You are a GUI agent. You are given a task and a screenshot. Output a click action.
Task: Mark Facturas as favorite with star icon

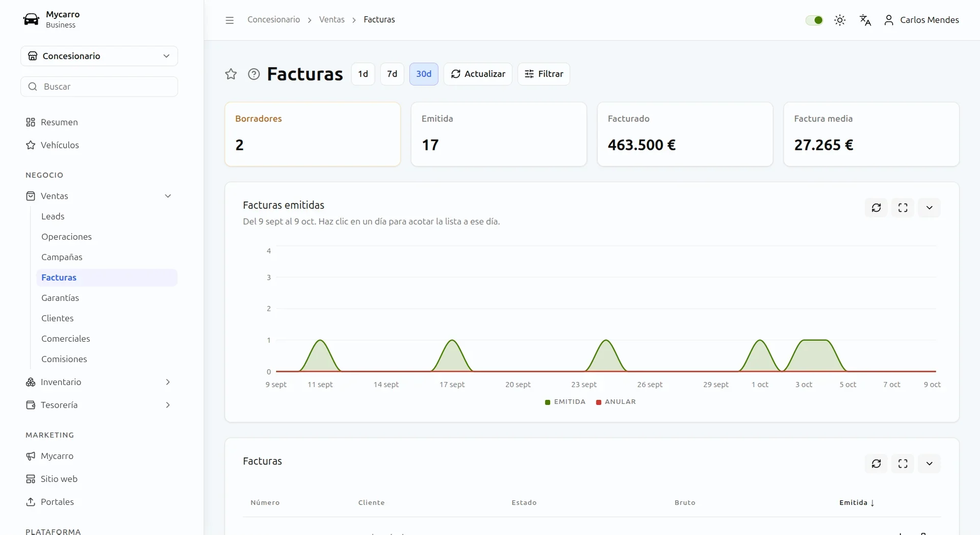coord(231,74)
